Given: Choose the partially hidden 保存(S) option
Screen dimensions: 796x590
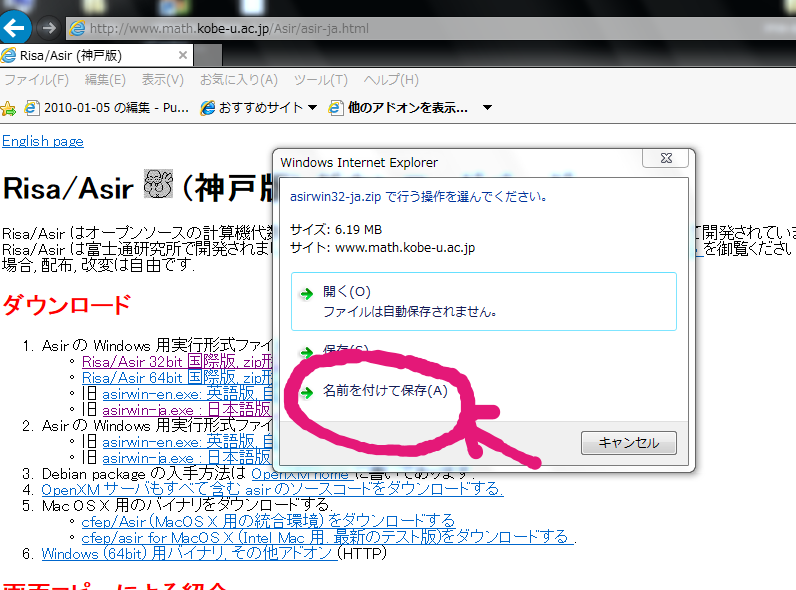Looking at the screenshot, I should click(x=345, y=349).
